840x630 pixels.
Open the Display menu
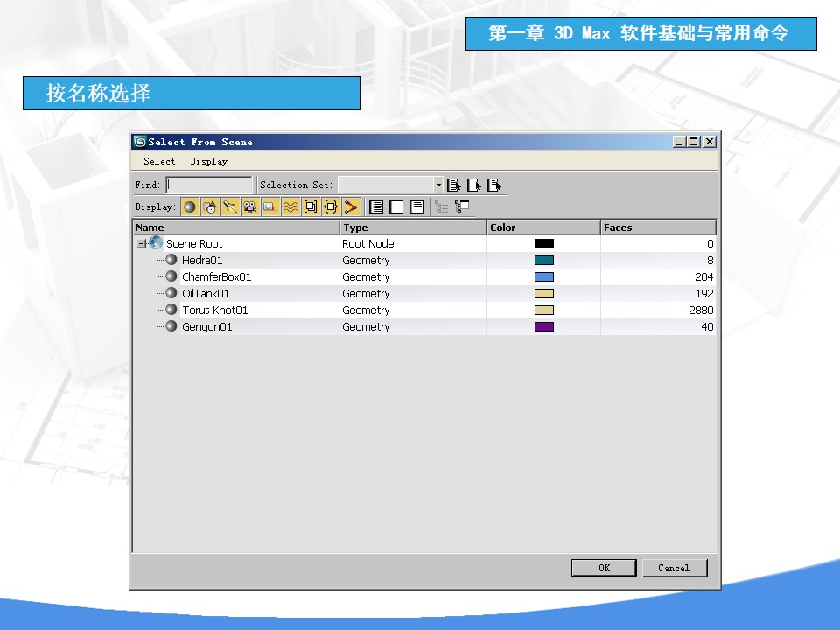(x=209, y=161)
